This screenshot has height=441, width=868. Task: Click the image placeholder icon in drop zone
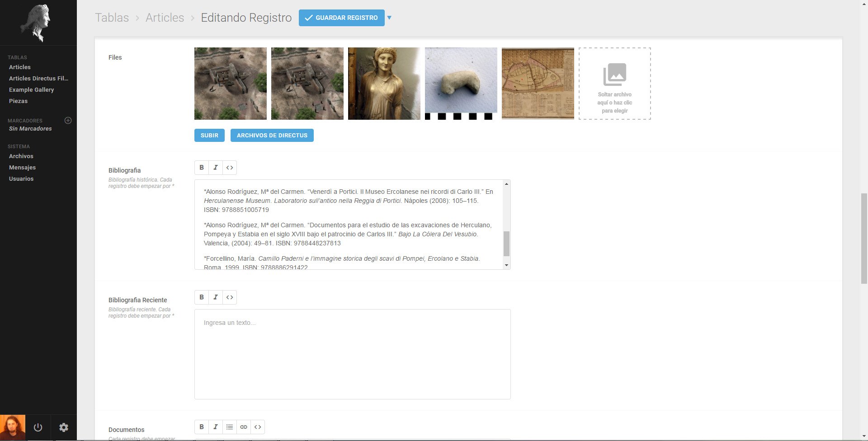(x=615, y=75)
